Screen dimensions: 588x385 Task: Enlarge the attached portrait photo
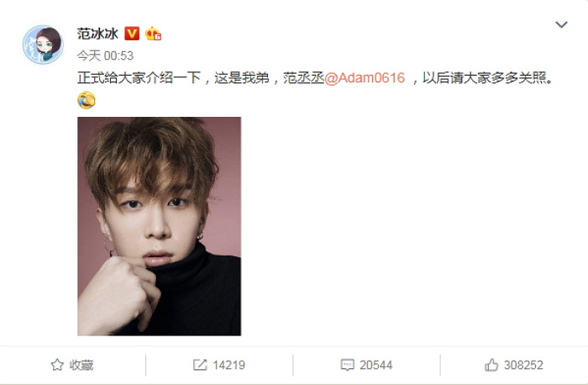tap(159, 226)
